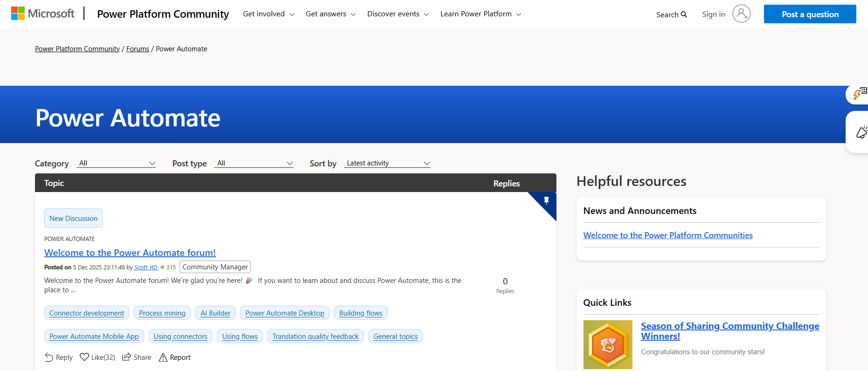This screenshot has width=868, height=371.
Task: Click the Like heart icon
Action: click(84, 357)
